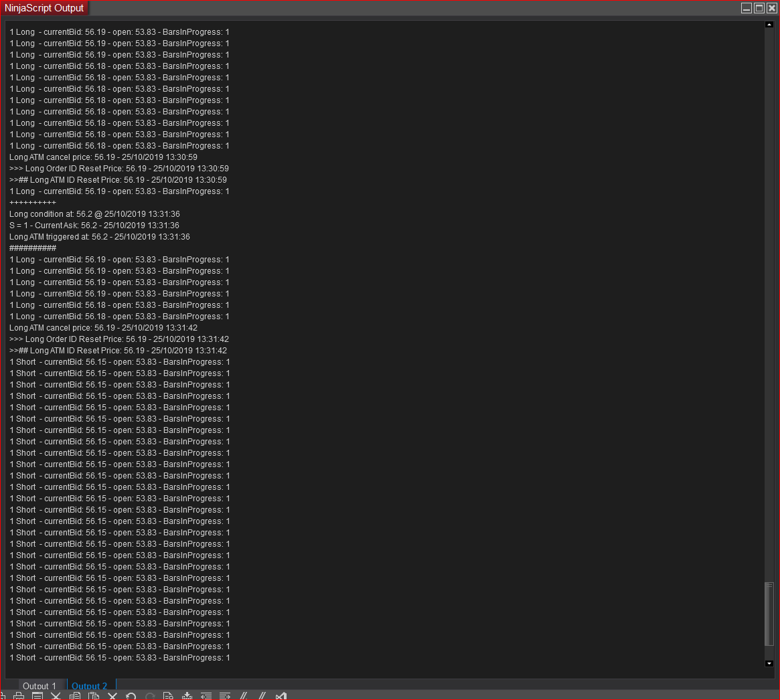This screenshot has height=700, width=780.
Task: Click line 'Long condition at: 56.2 @ 25/10/2019 13:31:36'
Action: click(x=94, y=214)
